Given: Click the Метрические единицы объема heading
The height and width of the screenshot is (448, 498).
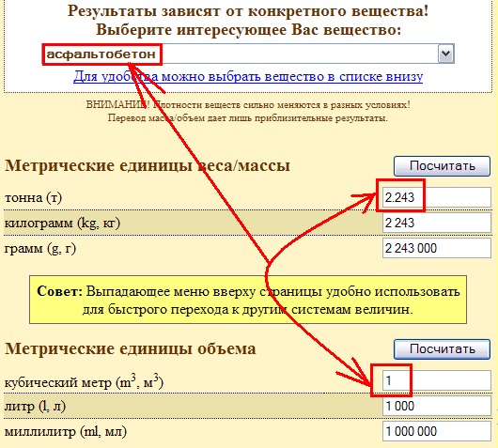Looking at the screenshot, I should [131, 349].
